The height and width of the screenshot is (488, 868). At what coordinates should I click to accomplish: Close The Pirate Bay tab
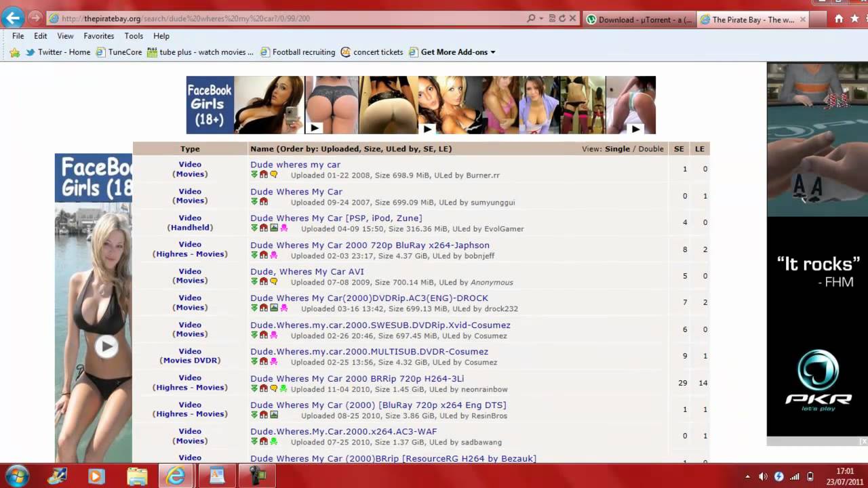click(803, 20)
